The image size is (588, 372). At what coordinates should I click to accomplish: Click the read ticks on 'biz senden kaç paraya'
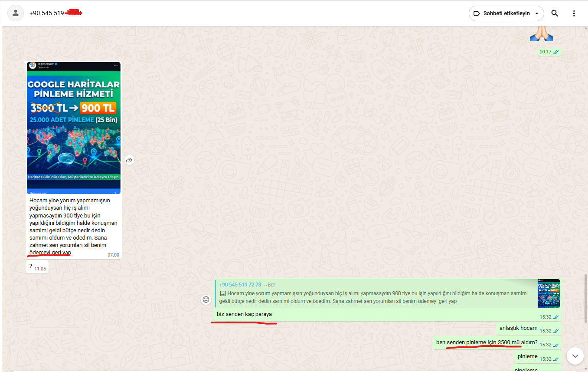tap(555, 317)
